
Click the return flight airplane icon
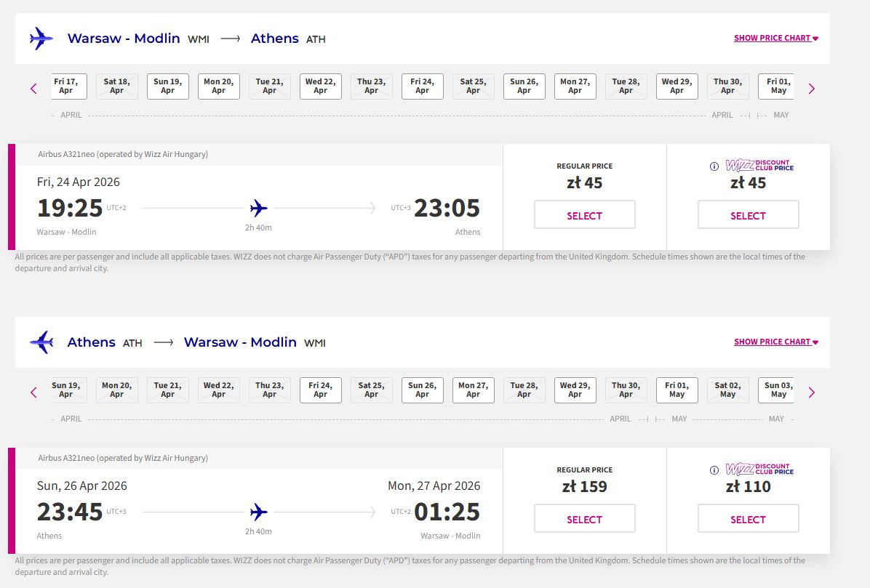click(41, 342)
